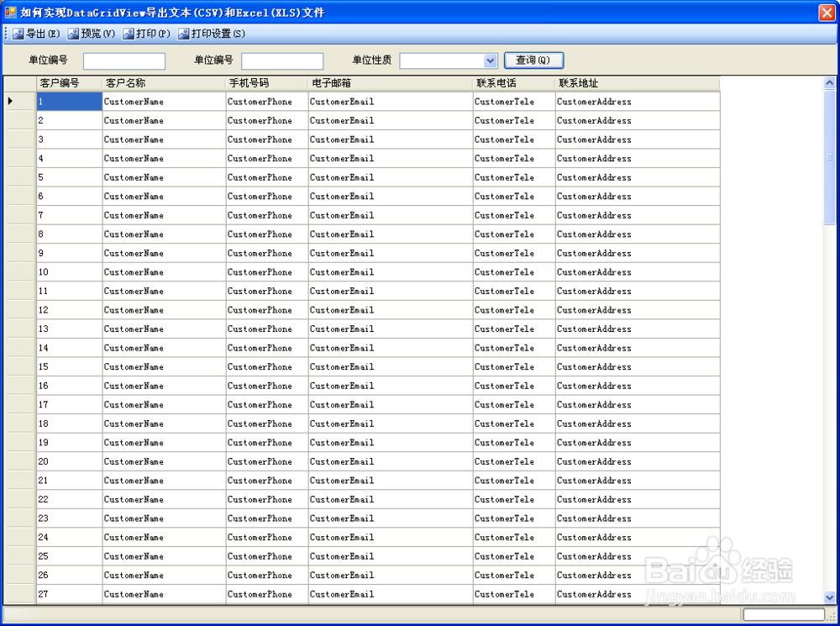Screen dimensions: 840x626
Task: Select customer number cell 20
Action: (x=69, y=461)
